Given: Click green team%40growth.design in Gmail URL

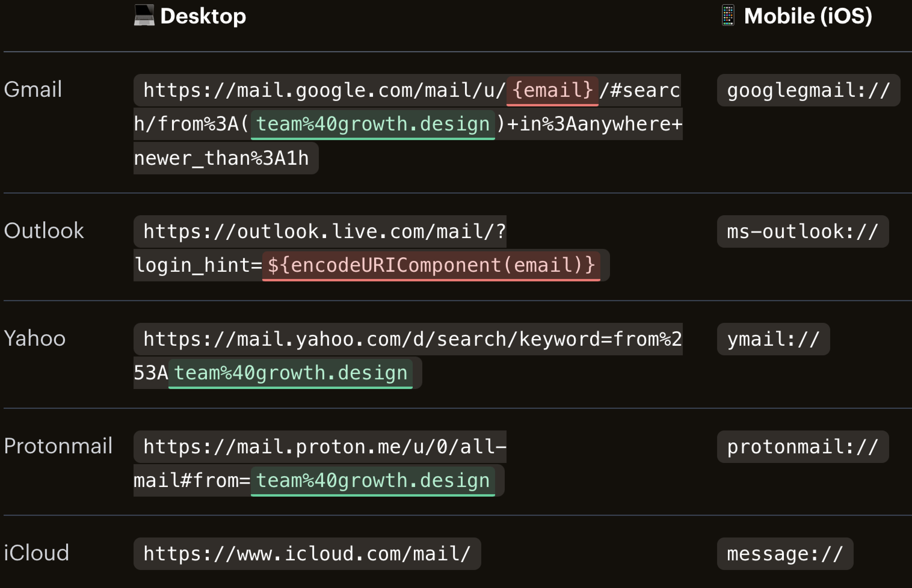Looking at the screenshot, I should click(372, 124).
